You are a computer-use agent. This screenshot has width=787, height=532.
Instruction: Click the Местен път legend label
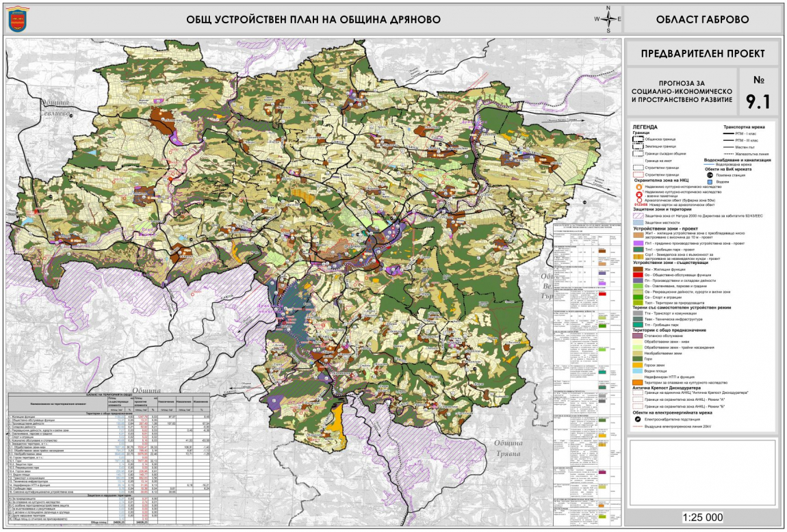point(745,148)
